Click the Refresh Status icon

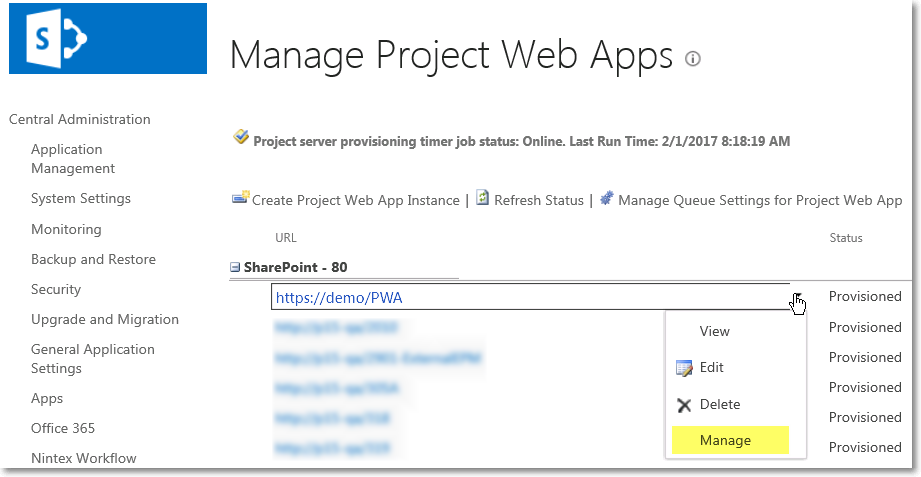(482, 198)
